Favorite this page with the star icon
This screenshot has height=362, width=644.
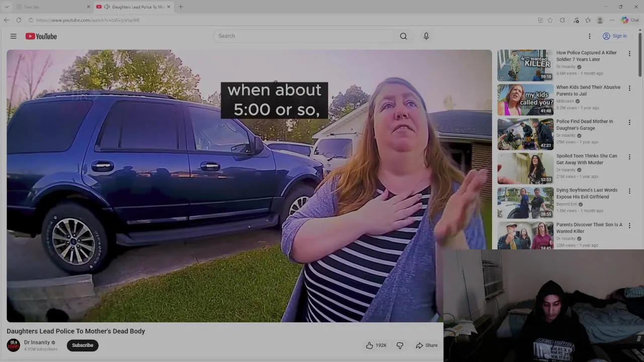550,20
